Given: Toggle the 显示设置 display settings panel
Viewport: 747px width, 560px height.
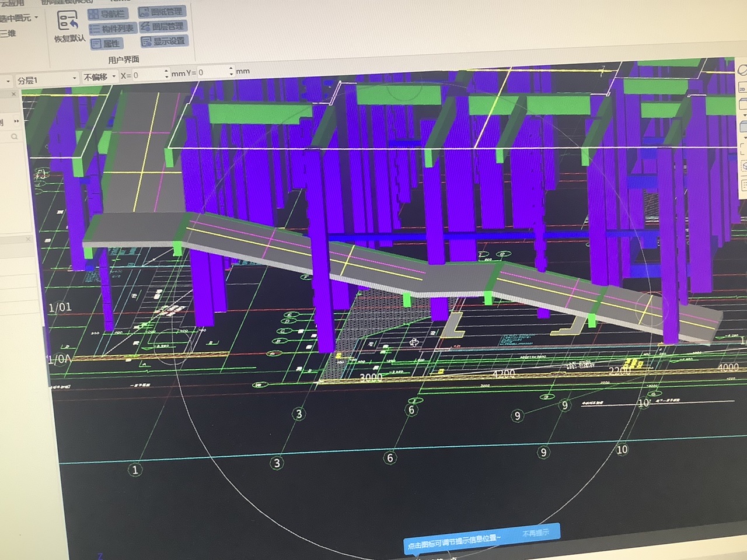Looking at the screenshot, I should (x=163, y=41).
